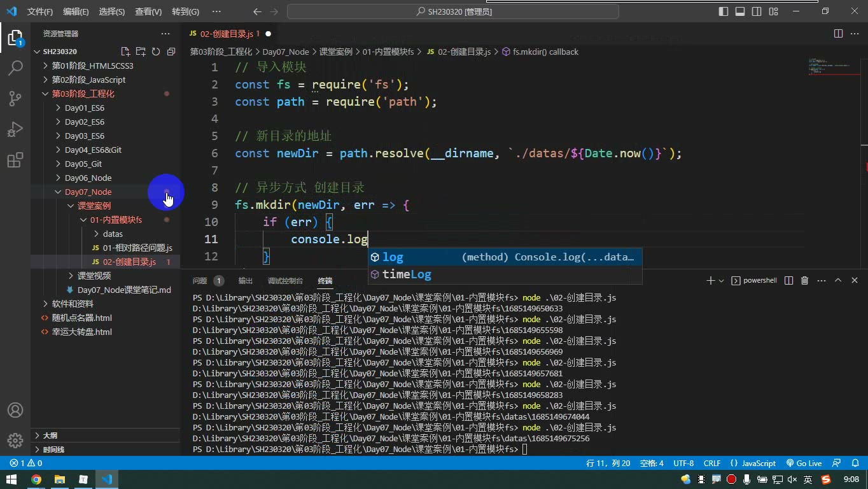
Task: Open the 选择(S) menu
Action: (112, 11)
